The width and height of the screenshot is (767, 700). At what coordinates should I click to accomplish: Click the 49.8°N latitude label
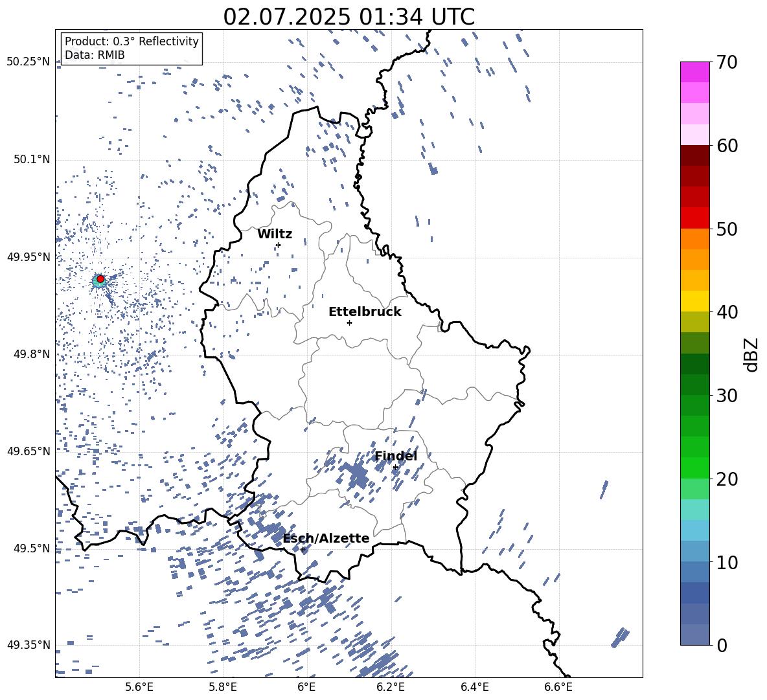click(x=32, y=354)
